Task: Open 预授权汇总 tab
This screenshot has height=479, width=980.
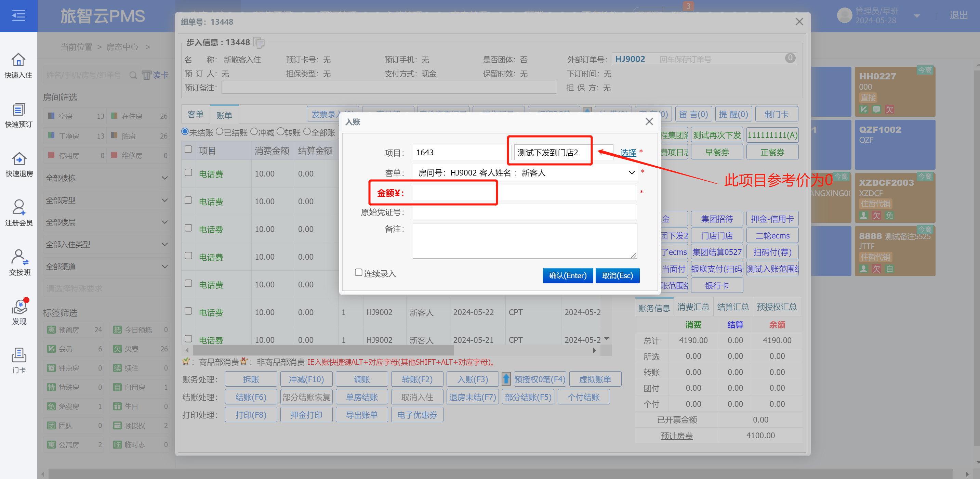Action: [x=777, y=307]
